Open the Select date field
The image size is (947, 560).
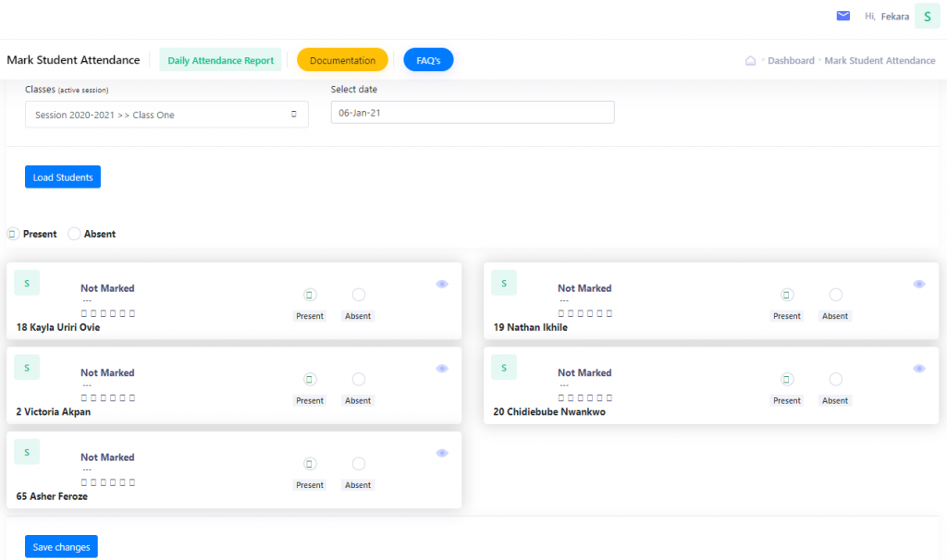[472, 112]
